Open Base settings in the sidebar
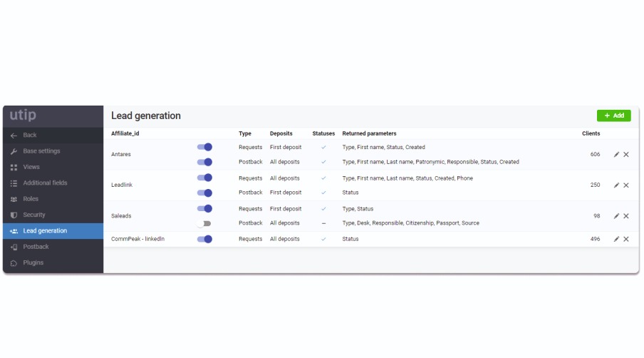644x358 pixels. click(x=41, y=151)
